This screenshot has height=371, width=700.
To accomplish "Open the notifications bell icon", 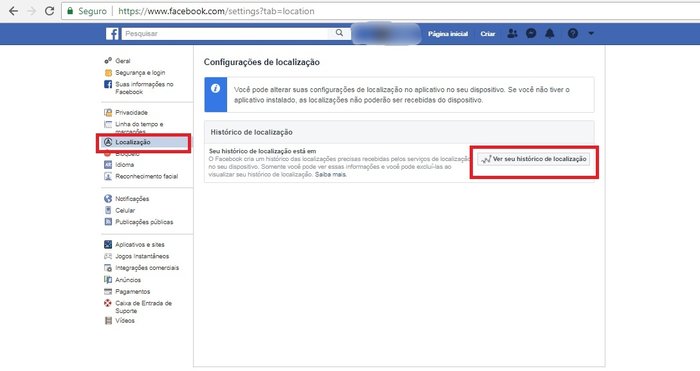I will (x=550, y=33).
